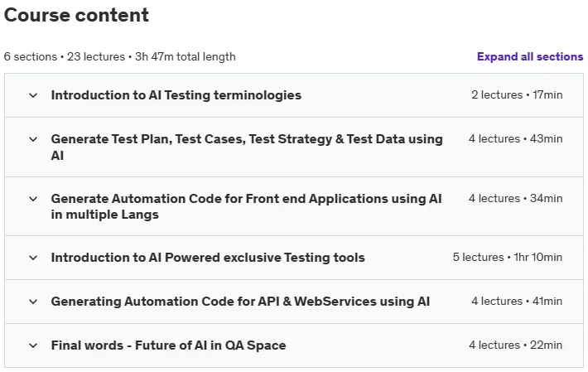Expand chevron for Final words section

(33, 345)
